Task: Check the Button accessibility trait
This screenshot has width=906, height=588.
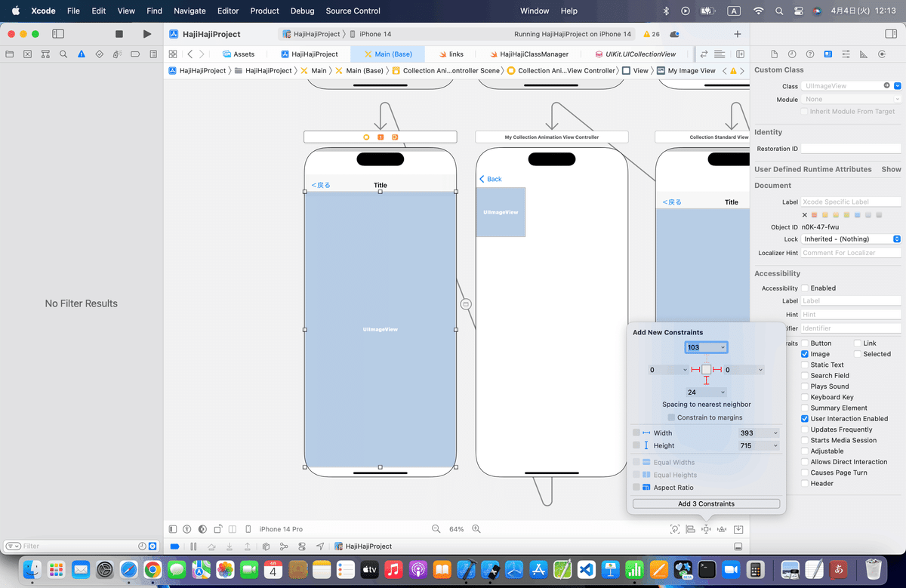Action: point(805,343)
